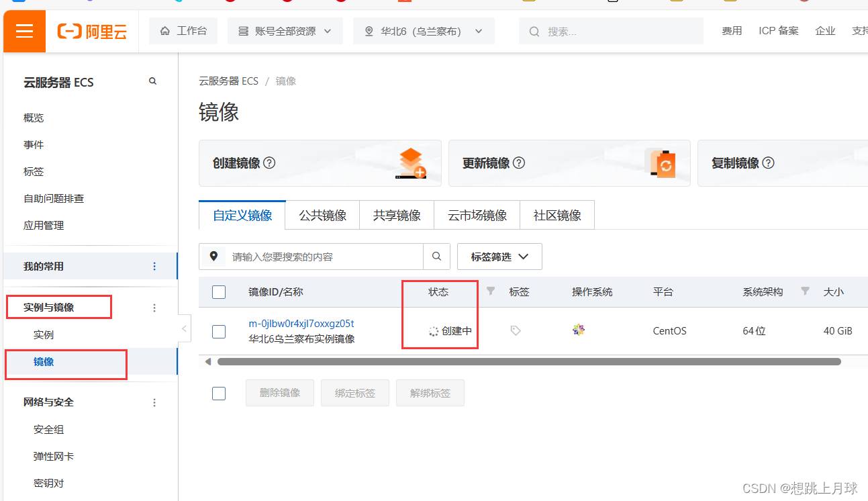This screenshot has width=868, height=501.
Task: Click the 华北6乌兰察布实例镜像 image name
Action: tap(301, 339)
